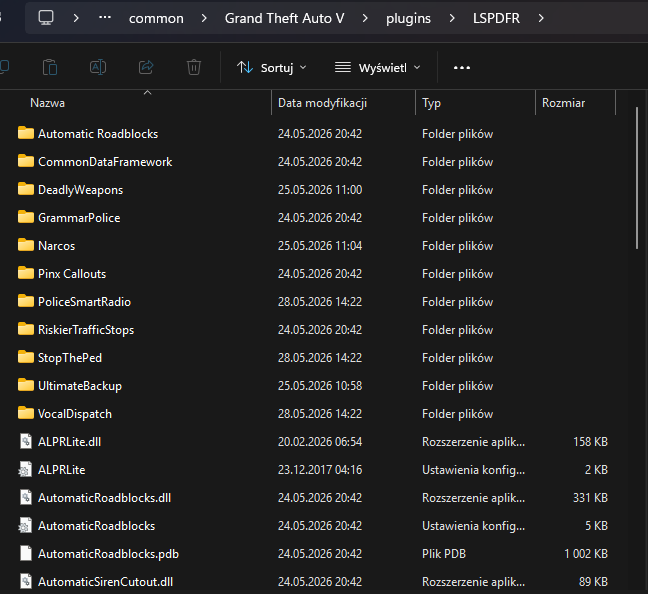The width and height of the screenshot is (648, 594).
Task: Click the Delete trash icon
Action: pyautogui.click(x=194, y=67)
